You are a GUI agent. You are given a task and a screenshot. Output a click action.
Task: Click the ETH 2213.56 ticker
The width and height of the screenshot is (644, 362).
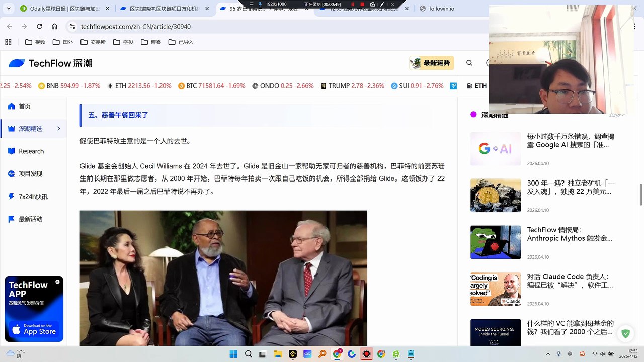point(139,86)
